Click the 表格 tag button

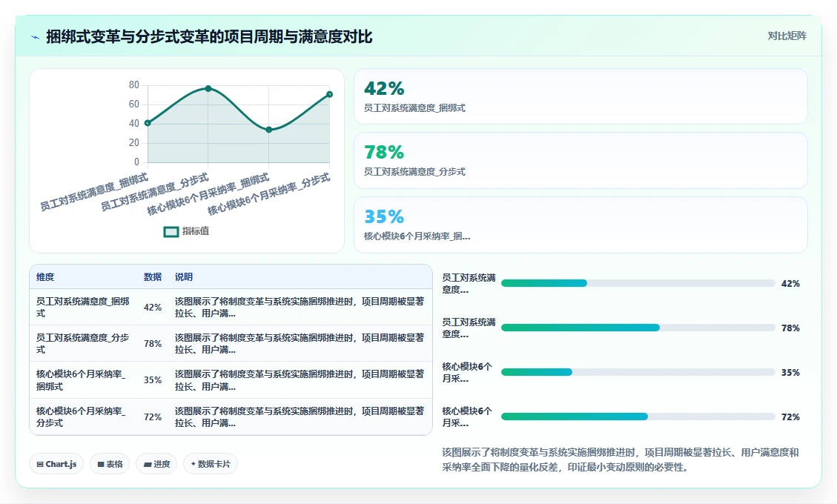110,464
